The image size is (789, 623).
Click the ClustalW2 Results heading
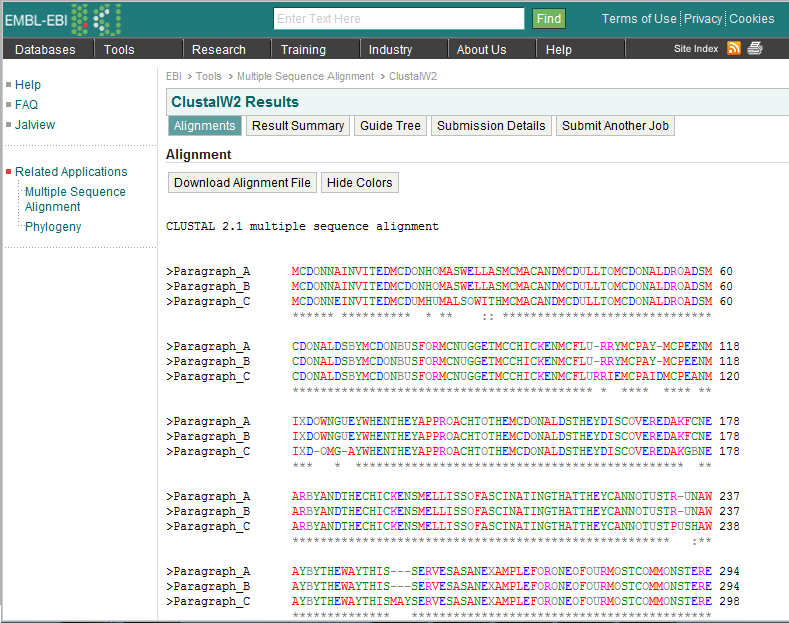tap(235, 102)
